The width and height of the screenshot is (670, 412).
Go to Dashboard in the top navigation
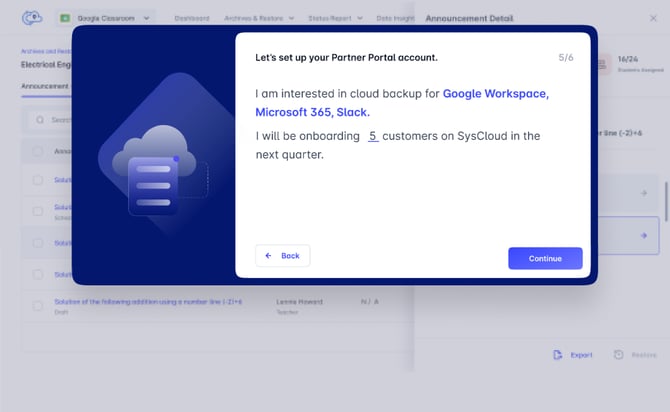192,18
